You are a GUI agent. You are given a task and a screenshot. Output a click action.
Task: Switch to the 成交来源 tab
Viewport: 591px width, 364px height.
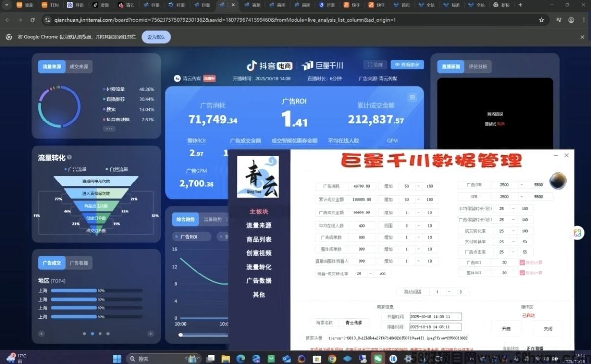point(79,66)
